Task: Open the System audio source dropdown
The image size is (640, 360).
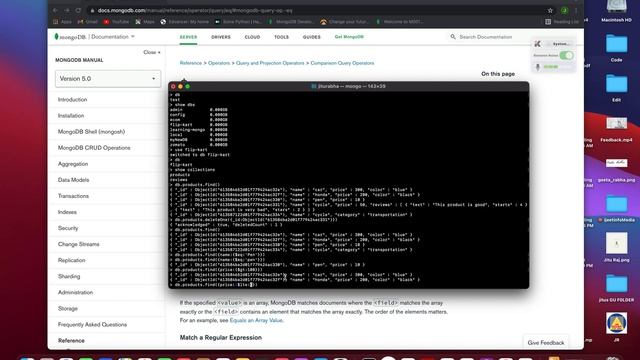Action: pyautogui.click(x=560, y=44)
